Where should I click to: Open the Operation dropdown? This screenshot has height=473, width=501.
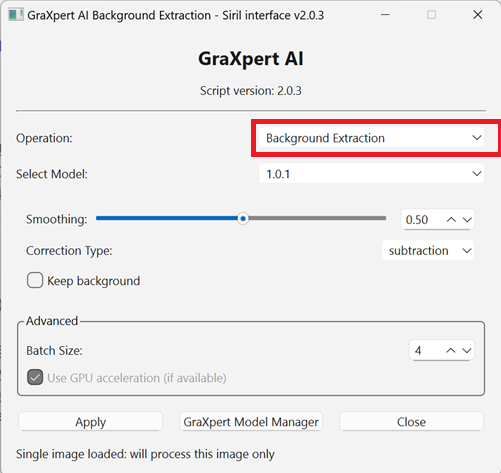[x=371, y=138]
